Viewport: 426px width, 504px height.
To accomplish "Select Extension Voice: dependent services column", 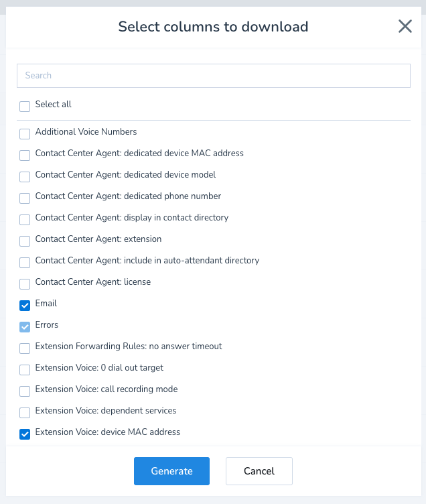I will (25, 412).
